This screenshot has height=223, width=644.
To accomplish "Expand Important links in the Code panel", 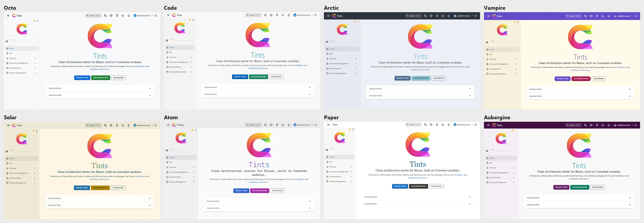I will 258,94.
